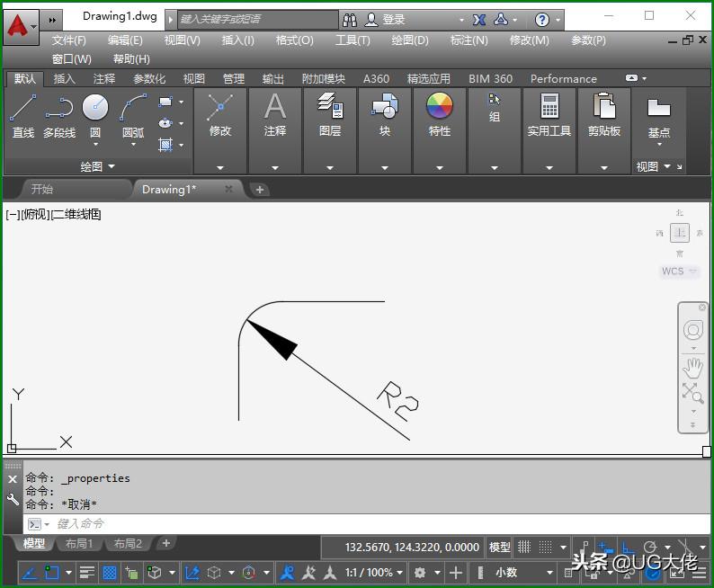This screenshot has width=714, height=588.
Task: Select the 直线 (Line) drawing tool
Action: [23, 110]
